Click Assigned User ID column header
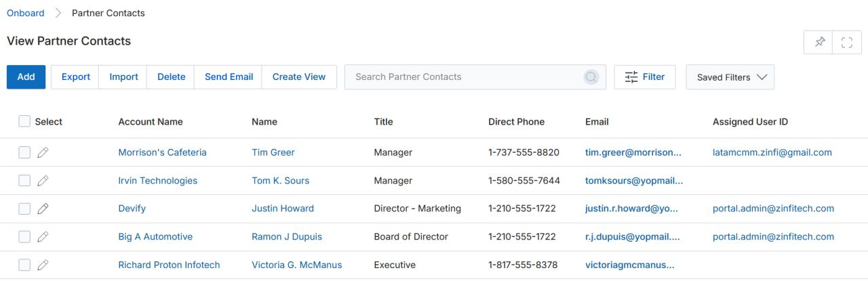 [x=750, y=122]
